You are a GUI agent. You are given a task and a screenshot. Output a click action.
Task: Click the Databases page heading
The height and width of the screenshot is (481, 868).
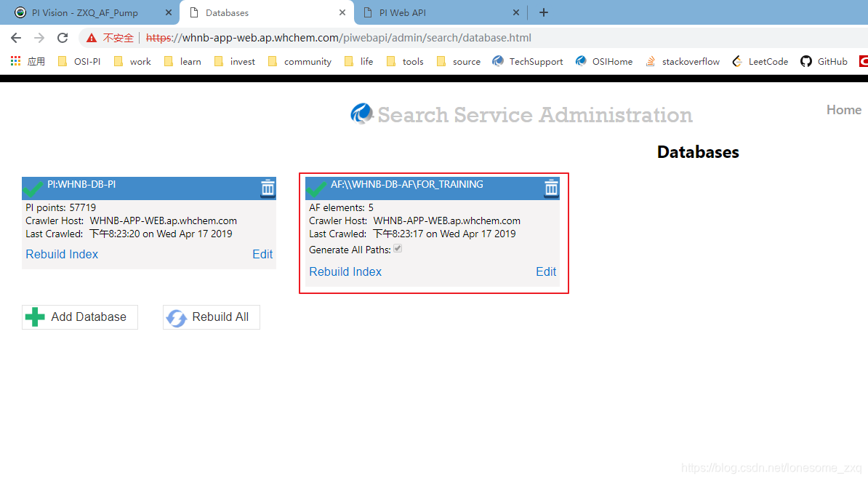[698, 152]
